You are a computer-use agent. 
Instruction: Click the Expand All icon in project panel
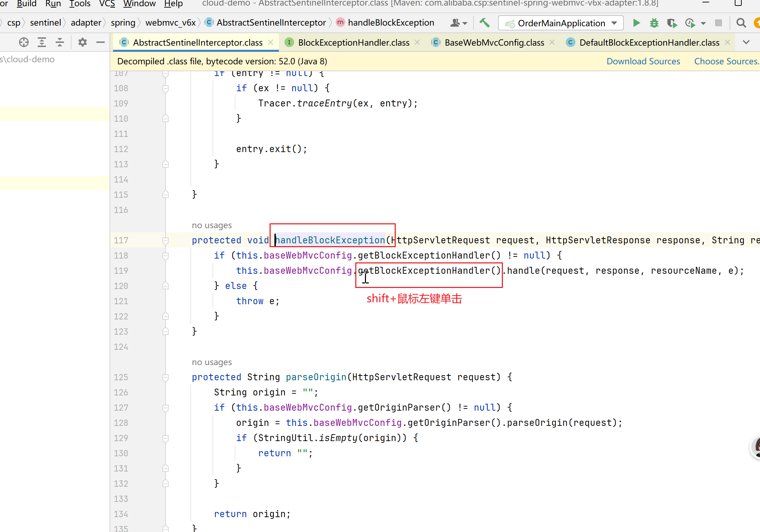(42, 42)
